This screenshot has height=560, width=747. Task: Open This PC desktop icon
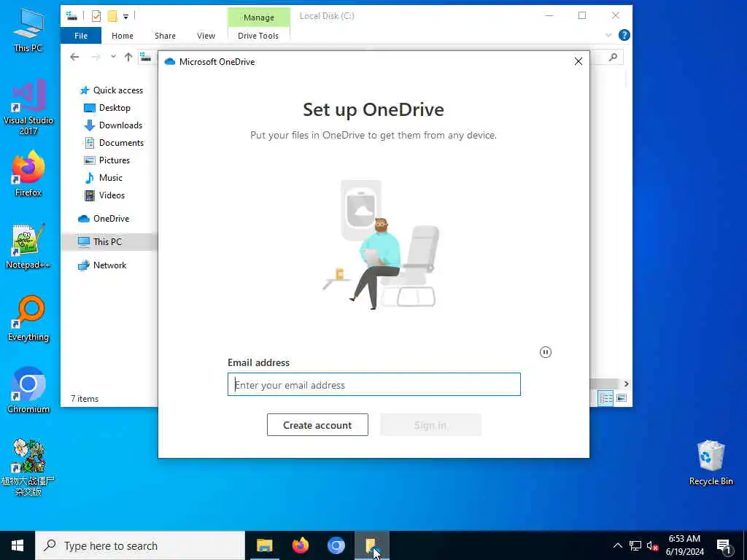(28, 31)
